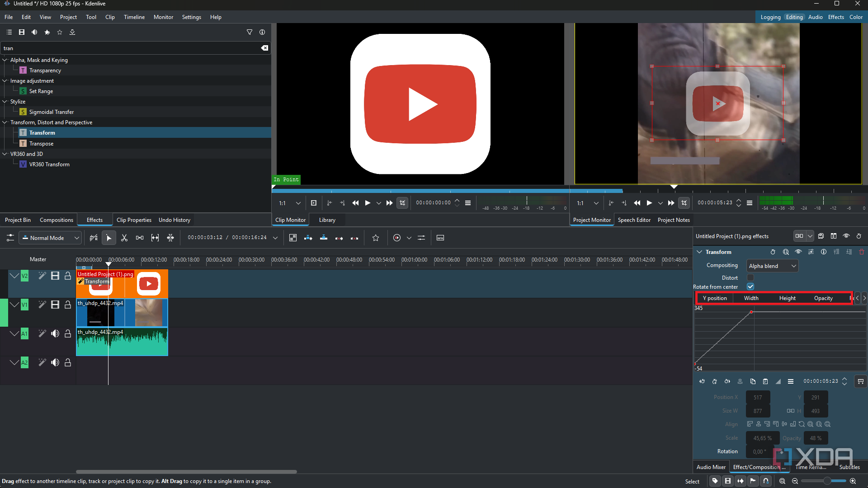This screenshot has width=868, height=488.
Task: Mute audio track A2
Action: click(x=55, y=362)
